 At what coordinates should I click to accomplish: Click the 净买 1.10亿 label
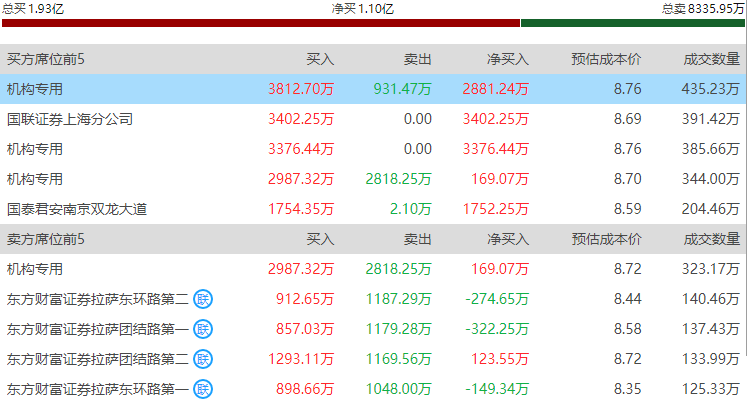pos(363,9)
